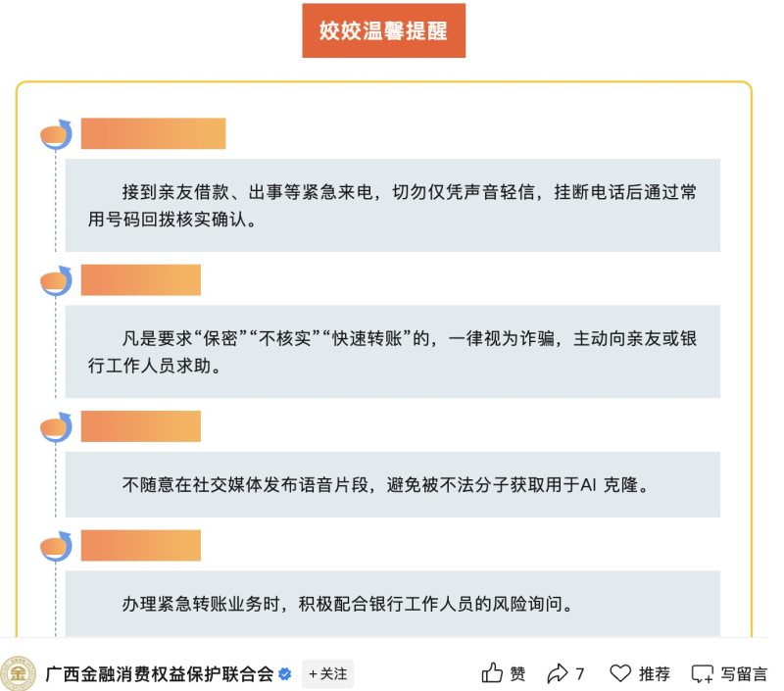784x691 pixels.
Task: Click orange header bar above 凡是要求保密 tip
Action: click(140, 280)
